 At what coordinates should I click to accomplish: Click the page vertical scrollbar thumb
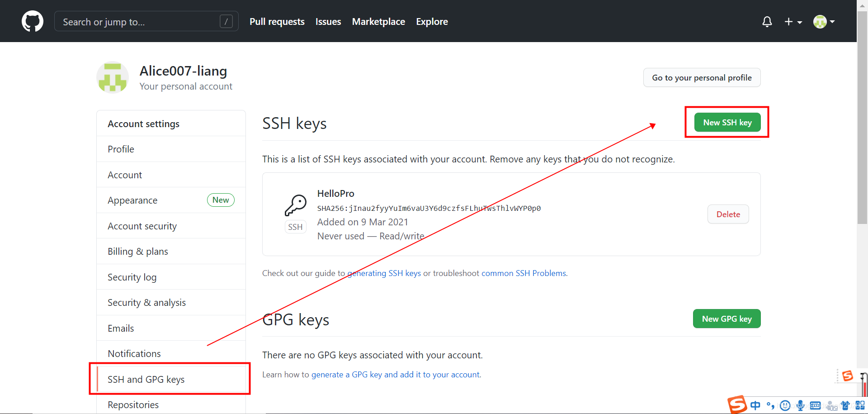coord(862,118)
